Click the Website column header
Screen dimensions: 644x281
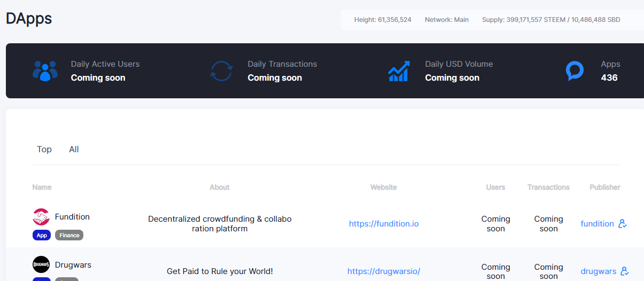[x=384, y=188]
